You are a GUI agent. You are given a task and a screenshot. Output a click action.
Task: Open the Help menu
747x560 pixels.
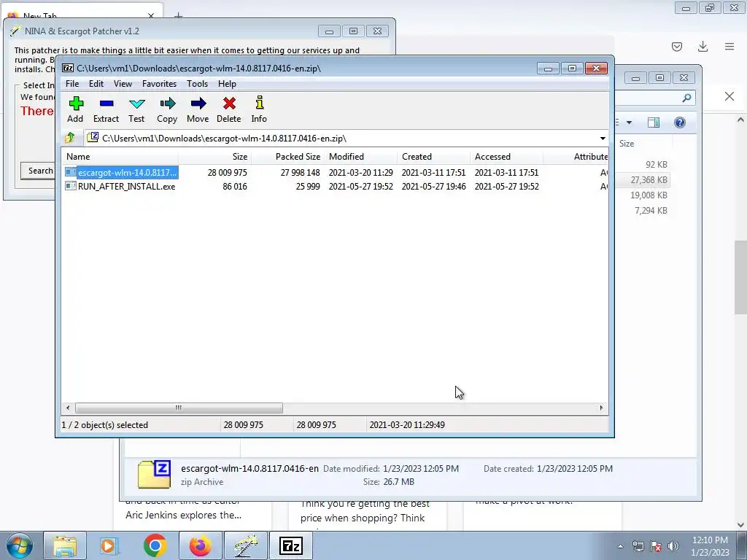coord(228,84)
